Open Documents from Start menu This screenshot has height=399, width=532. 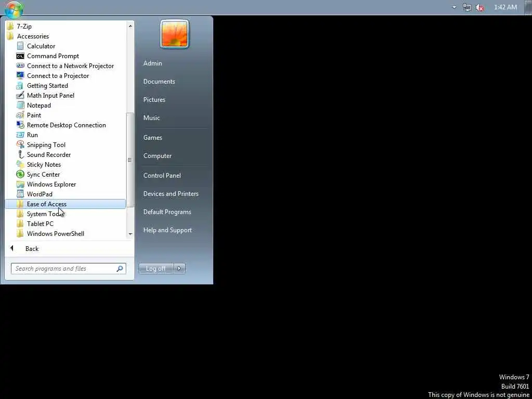[x=159, y=82]
